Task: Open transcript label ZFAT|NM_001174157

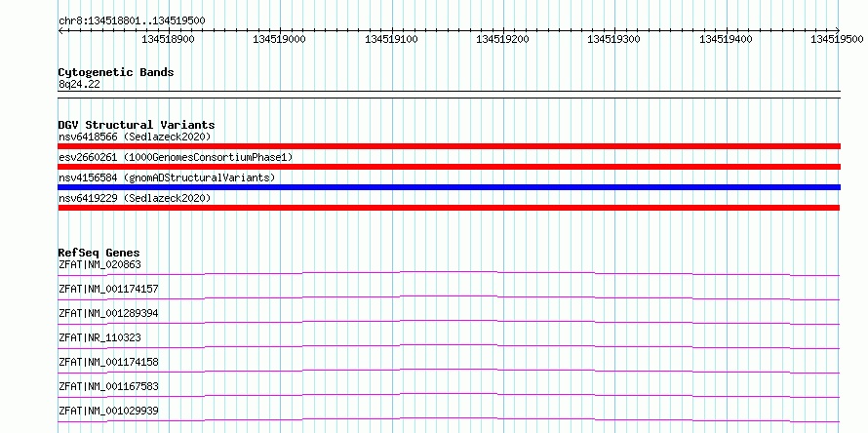Action: click(108, 289)
